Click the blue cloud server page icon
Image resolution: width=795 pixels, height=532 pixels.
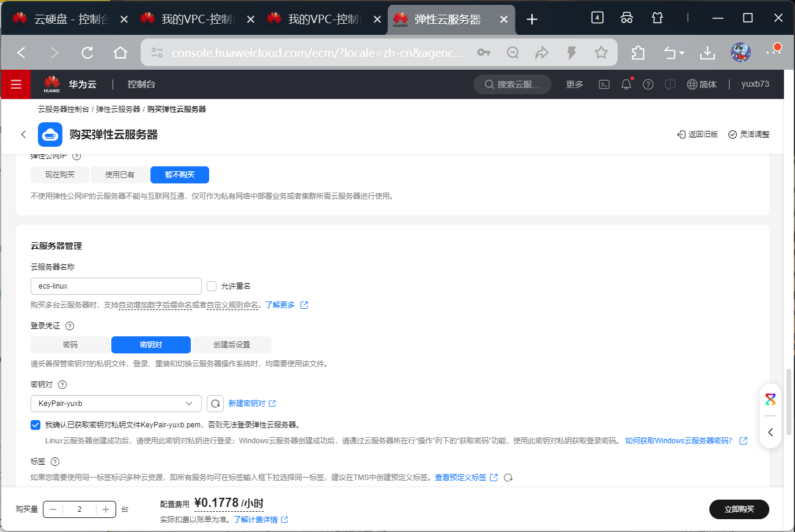point(50,135)
